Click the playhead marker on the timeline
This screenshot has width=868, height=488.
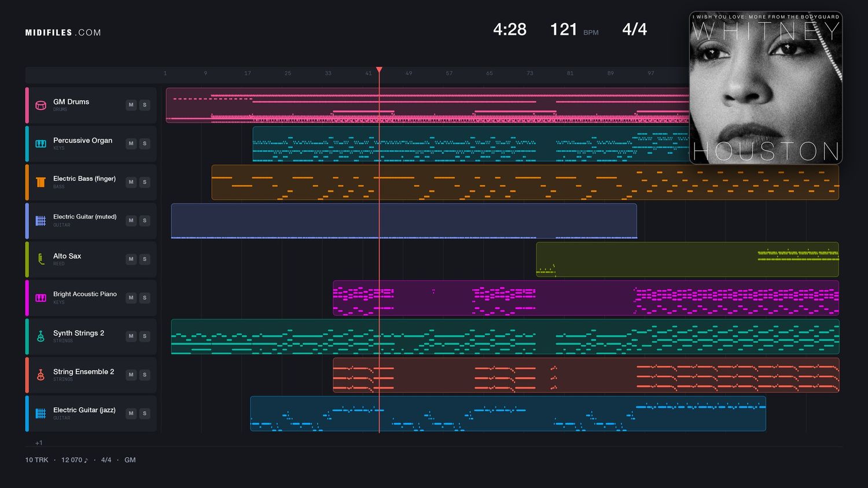(379, 70)
